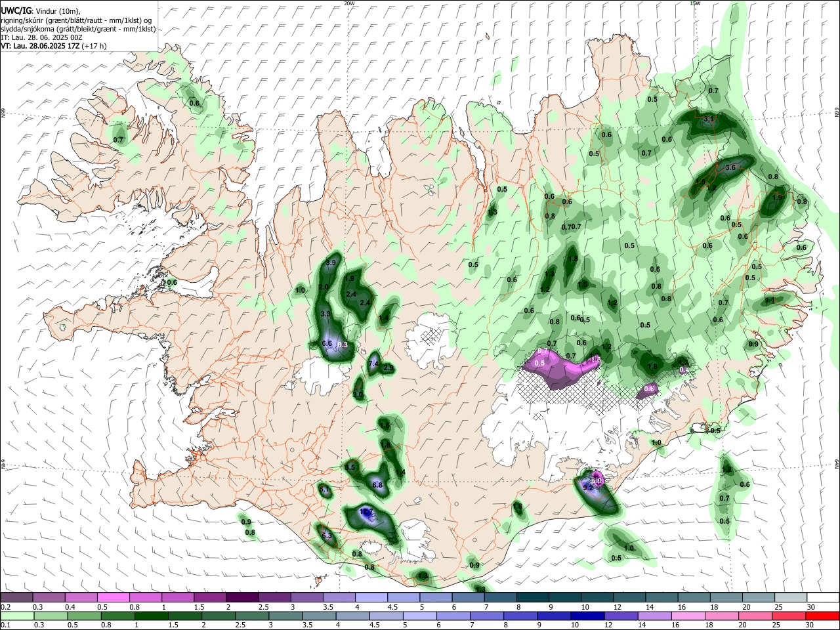Click the 5.1 precipitation value on the map

coord(324,490)
